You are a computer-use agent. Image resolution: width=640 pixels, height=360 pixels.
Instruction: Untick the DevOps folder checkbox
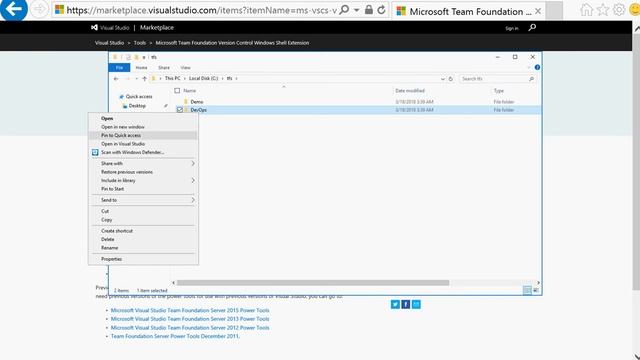180,110
